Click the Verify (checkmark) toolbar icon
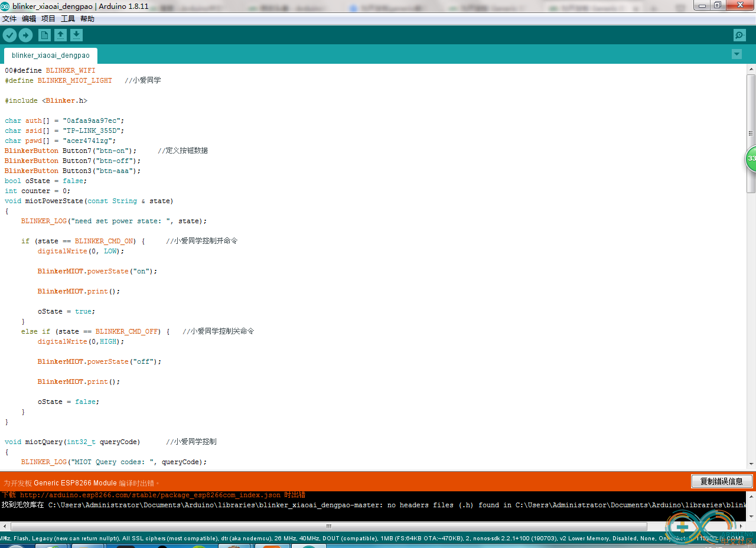The width and height of the screenshot is (756, 548). point(9,35)
